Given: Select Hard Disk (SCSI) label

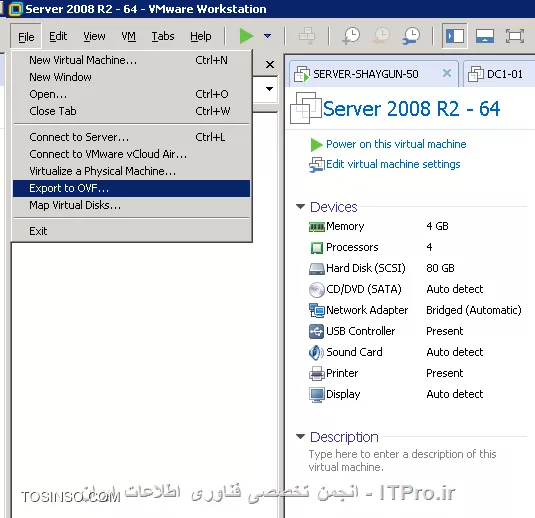Looking at the screenshot, I should pyautogui.click(x=366, y=269).
